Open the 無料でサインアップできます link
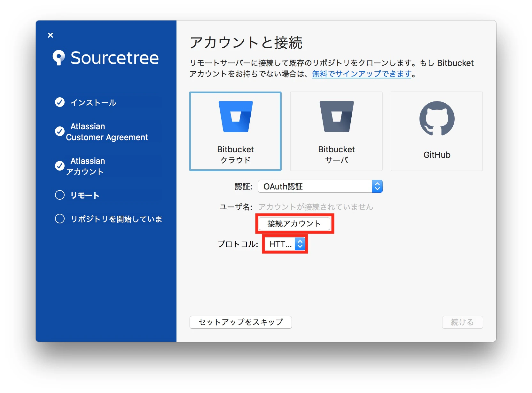The image size is (532, 393). click(362, 74)
